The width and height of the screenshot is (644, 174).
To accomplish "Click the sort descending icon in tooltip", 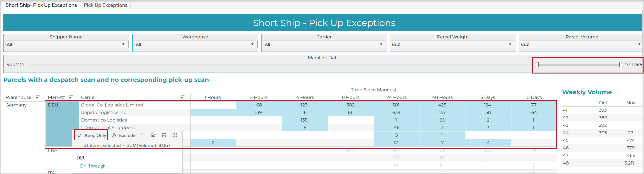I will (x=164, y=135).
